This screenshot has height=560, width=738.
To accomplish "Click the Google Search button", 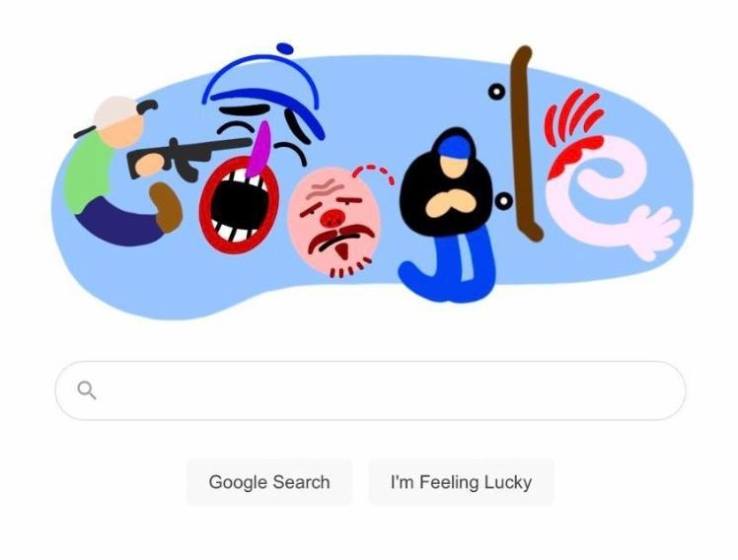I will click(269, 482).
